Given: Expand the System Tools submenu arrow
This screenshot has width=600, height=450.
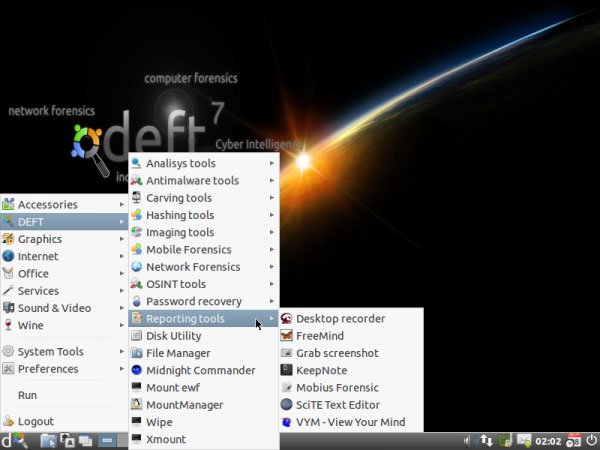Looking at the screenshot, I should (122, 351).
